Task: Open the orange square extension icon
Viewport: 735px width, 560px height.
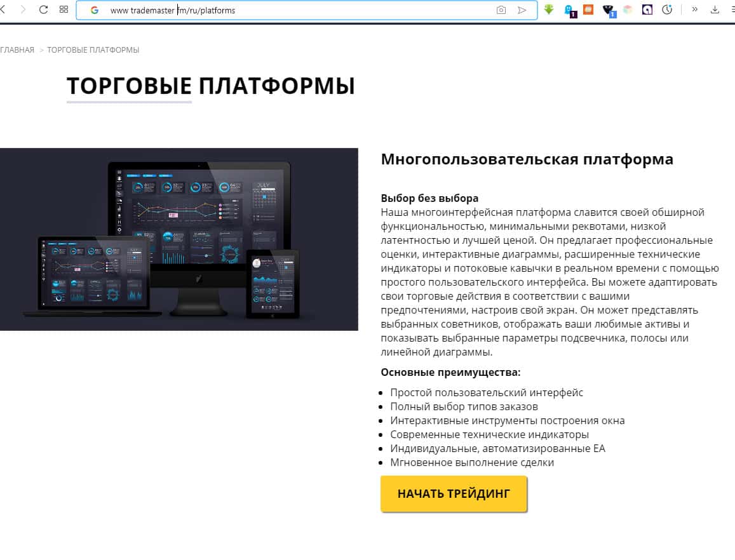Action: tap(588, 10)
